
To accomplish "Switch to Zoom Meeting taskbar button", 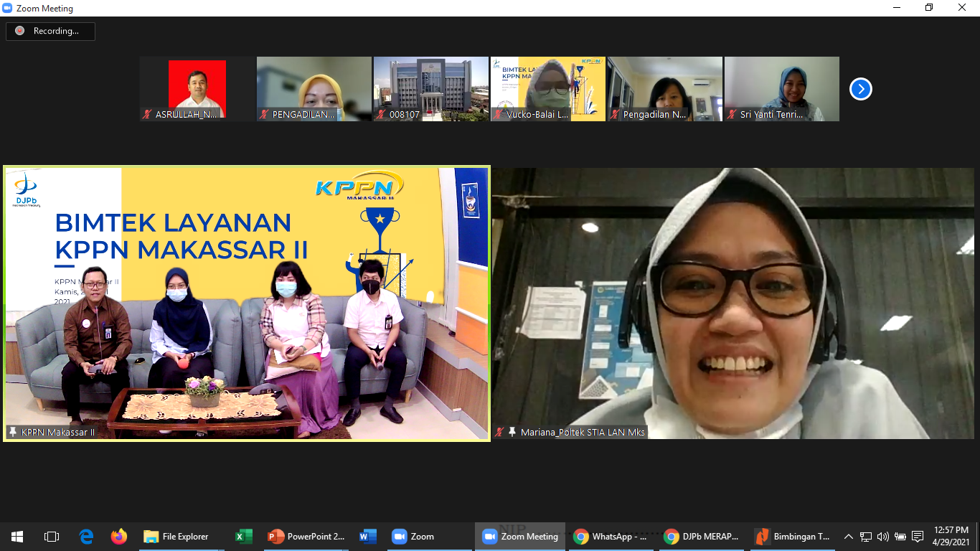I will pyautogui.click(x=520, y=536).
